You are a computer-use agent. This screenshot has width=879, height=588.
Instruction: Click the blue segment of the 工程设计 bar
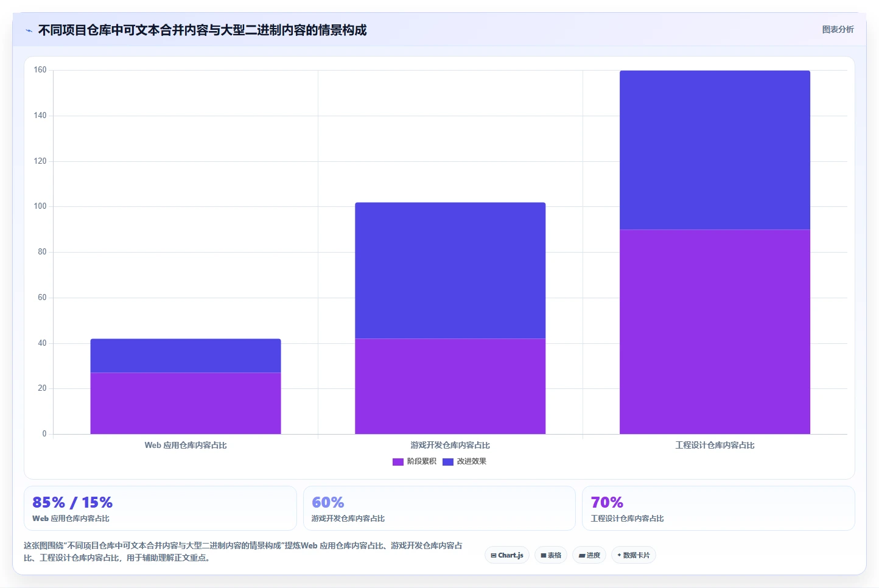click(x=715, y=150)
